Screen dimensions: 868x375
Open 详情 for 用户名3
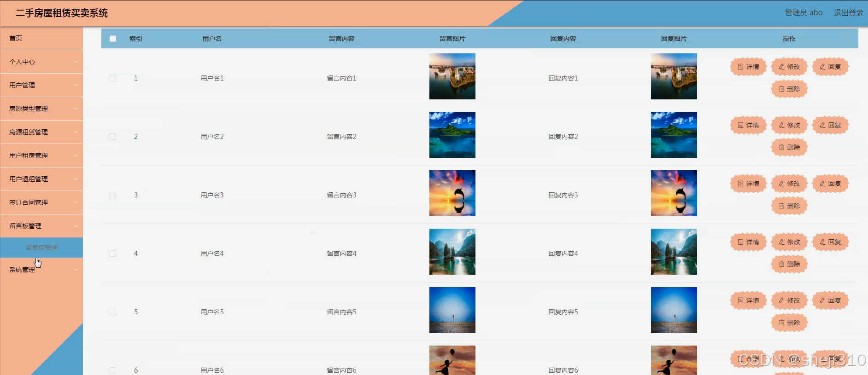coord(748,184)
